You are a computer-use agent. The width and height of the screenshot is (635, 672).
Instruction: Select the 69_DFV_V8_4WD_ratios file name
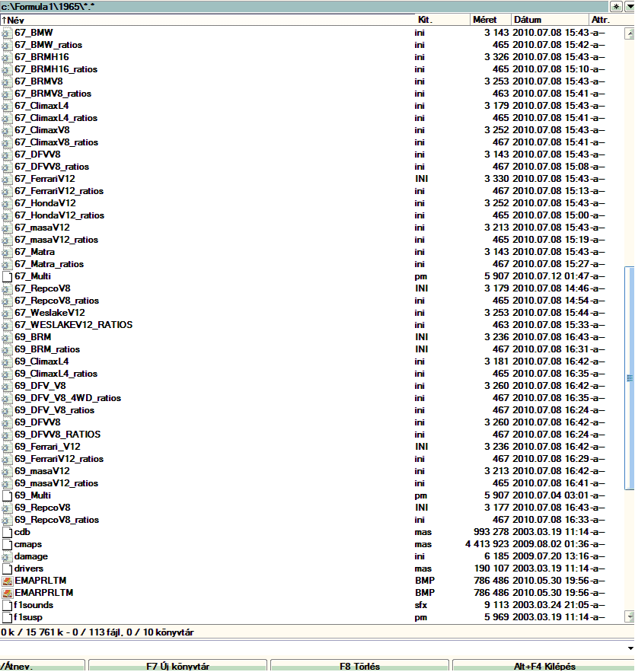pos(68,399)
